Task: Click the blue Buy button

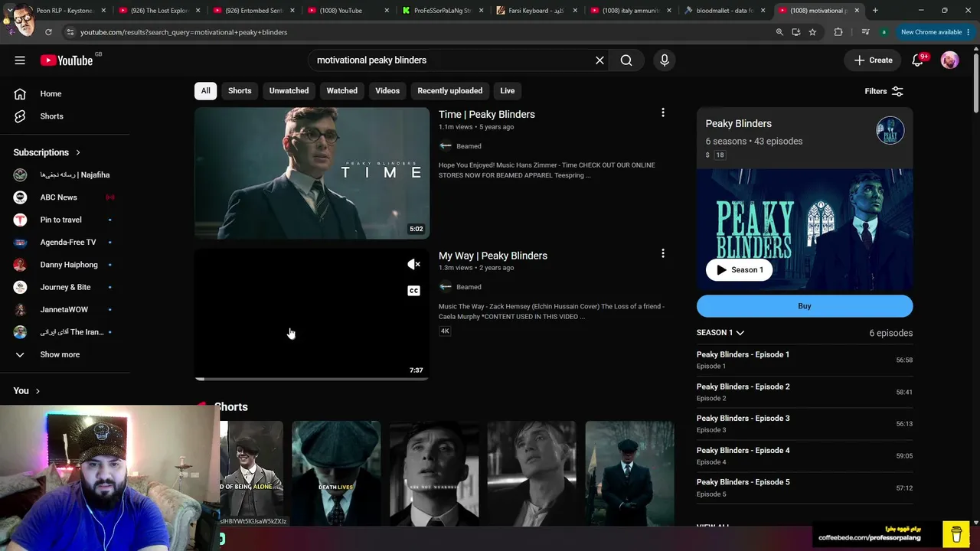Action: [x=805, y=306]
